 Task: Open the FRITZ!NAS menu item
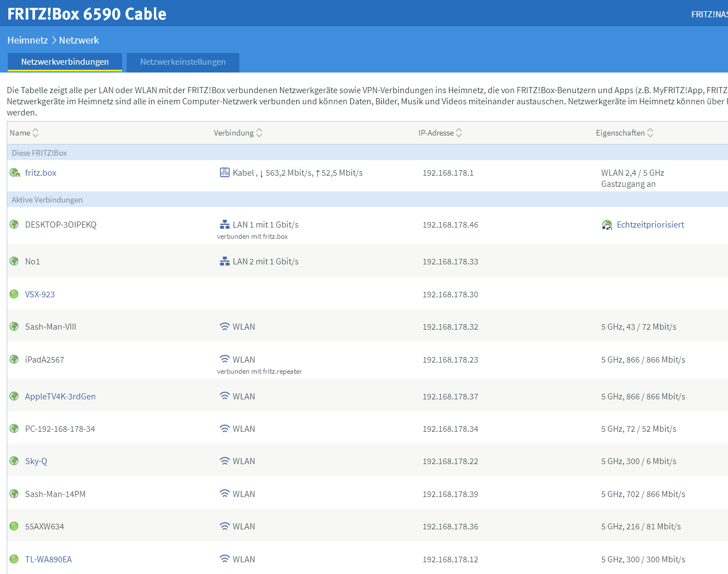pyautogui.click(x=710, y=15)
